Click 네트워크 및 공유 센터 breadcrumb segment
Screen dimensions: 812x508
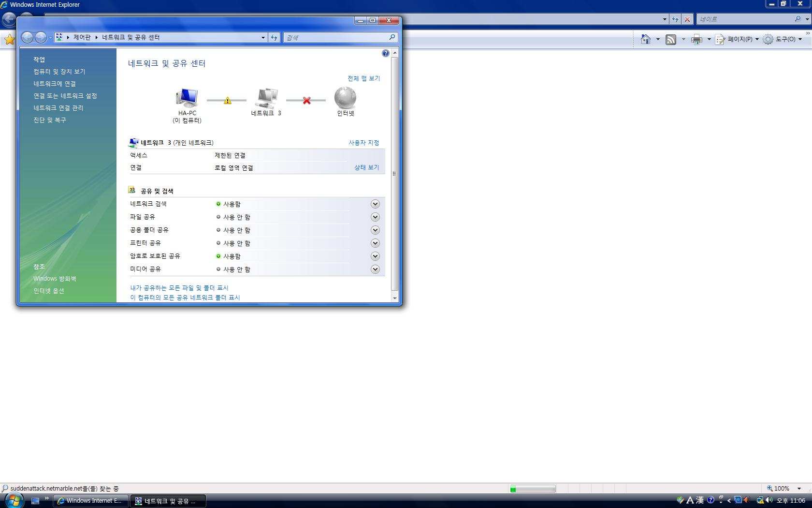(131, 37)
